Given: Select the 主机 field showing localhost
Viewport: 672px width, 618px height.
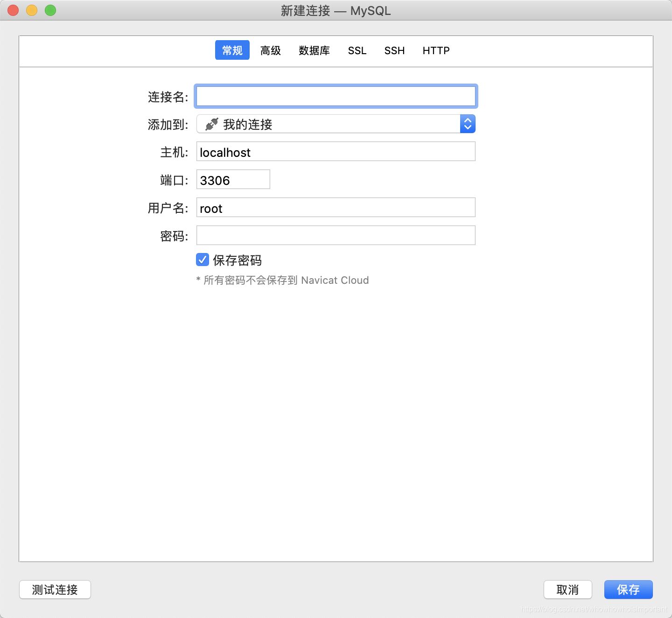Looking at the screenshot, I should 335,152.
